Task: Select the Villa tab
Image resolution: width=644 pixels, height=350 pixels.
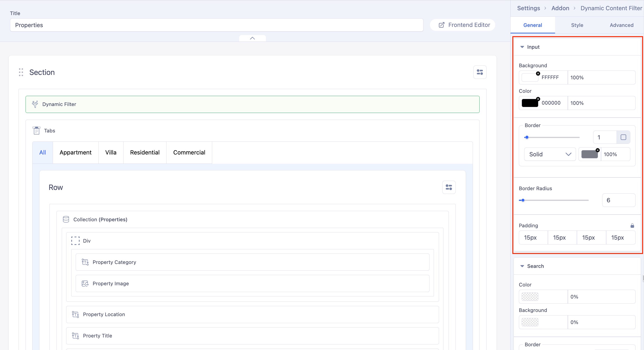Action: click(x=111, y=153)
